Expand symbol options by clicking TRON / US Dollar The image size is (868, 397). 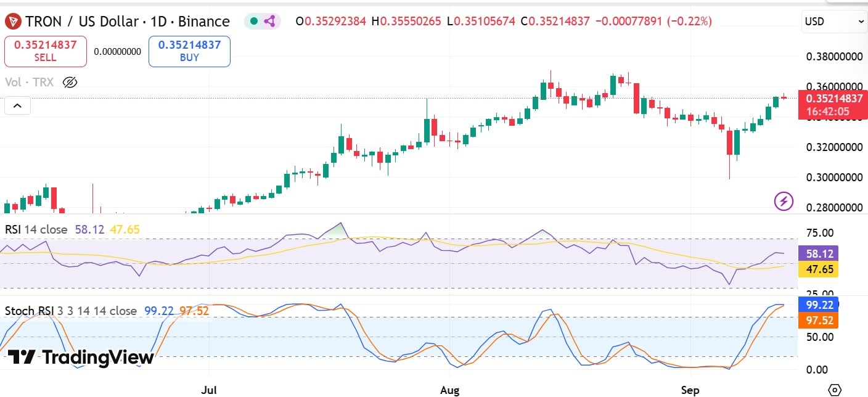click(80, 21)
